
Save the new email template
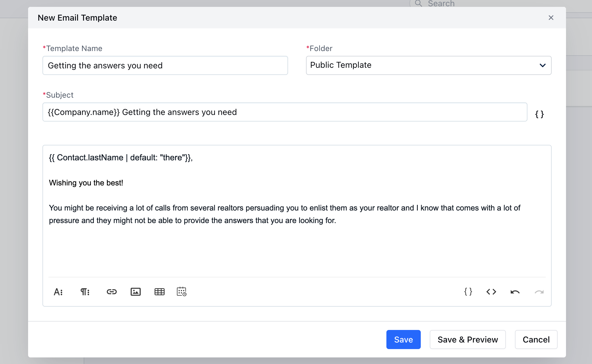403,340
